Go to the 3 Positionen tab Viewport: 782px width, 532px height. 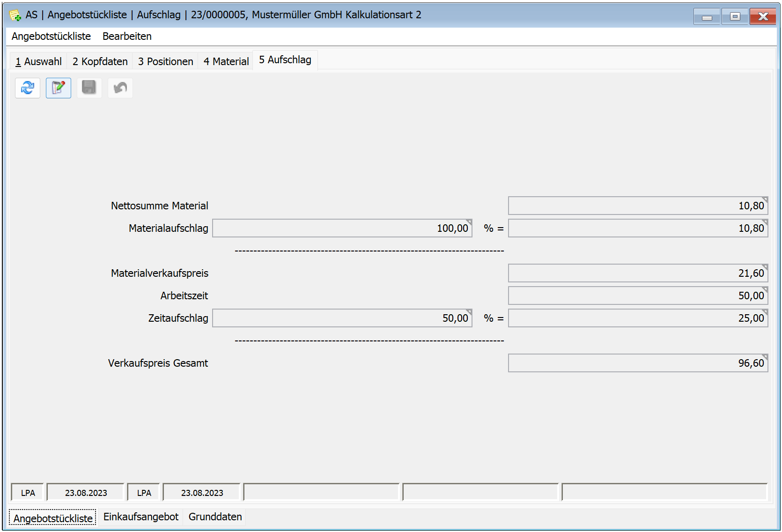(165, 61)
